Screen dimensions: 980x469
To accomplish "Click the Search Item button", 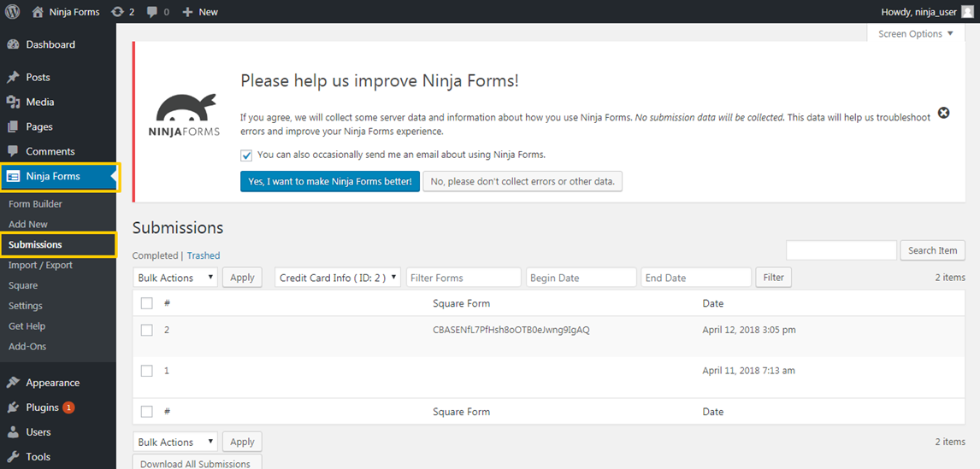I will tap(932, 250).
